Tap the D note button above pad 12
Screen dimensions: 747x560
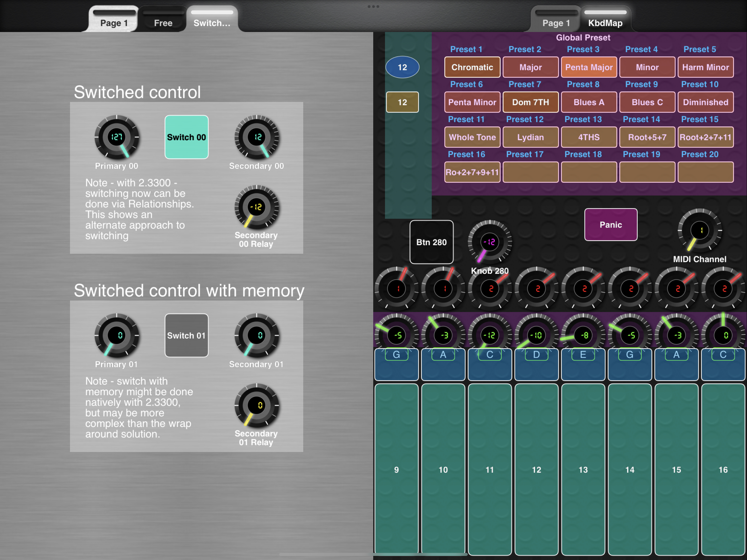[536, 365]
